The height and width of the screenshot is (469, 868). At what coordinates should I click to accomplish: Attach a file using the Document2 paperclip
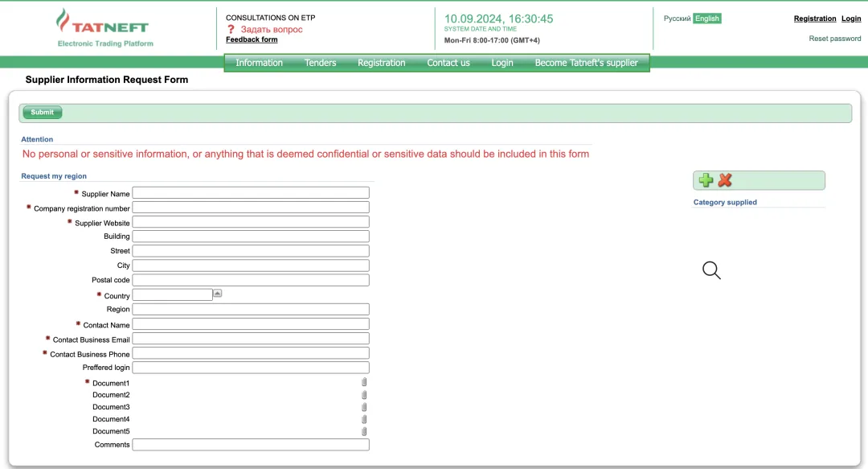pos(364,395)
